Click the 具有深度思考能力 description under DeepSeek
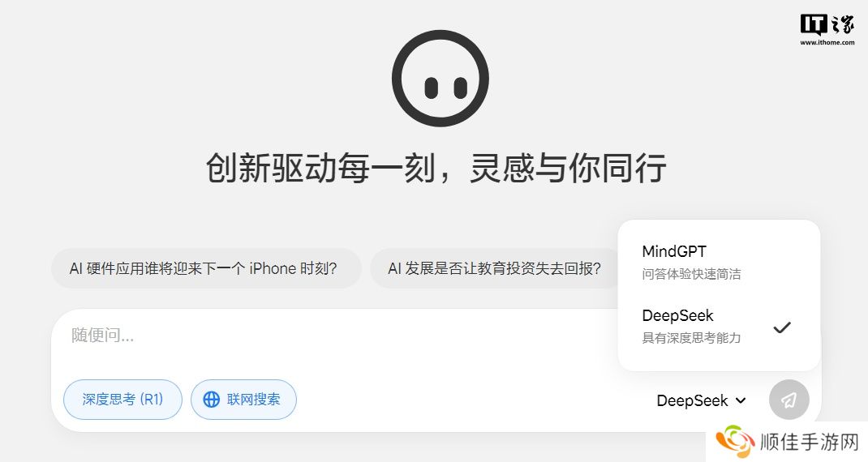Image resolution: width=868 pixels, height=462 pixels. (691, 337)
